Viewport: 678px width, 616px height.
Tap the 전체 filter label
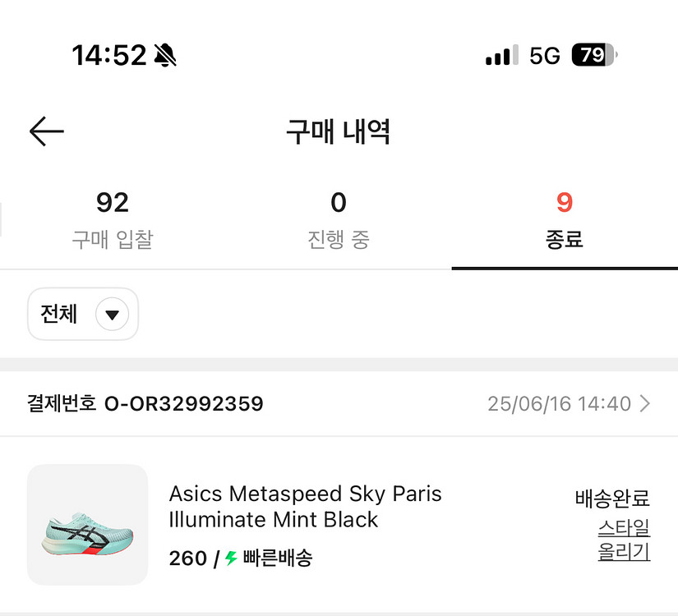pyautogui.click(x=59, y=314)
